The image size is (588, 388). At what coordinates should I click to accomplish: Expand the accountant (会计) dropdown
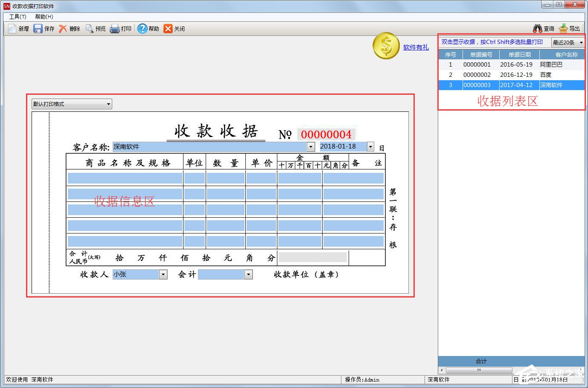[x=248, y=274]
